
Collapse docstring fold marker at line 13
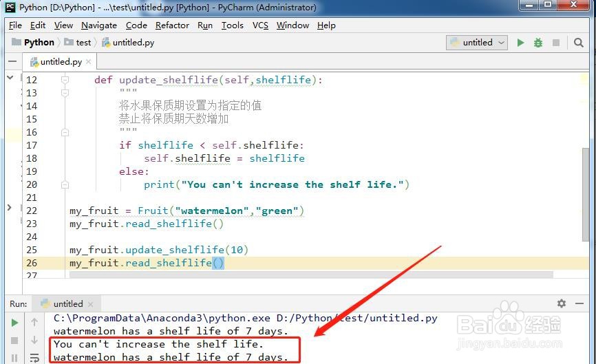point(65,93)
